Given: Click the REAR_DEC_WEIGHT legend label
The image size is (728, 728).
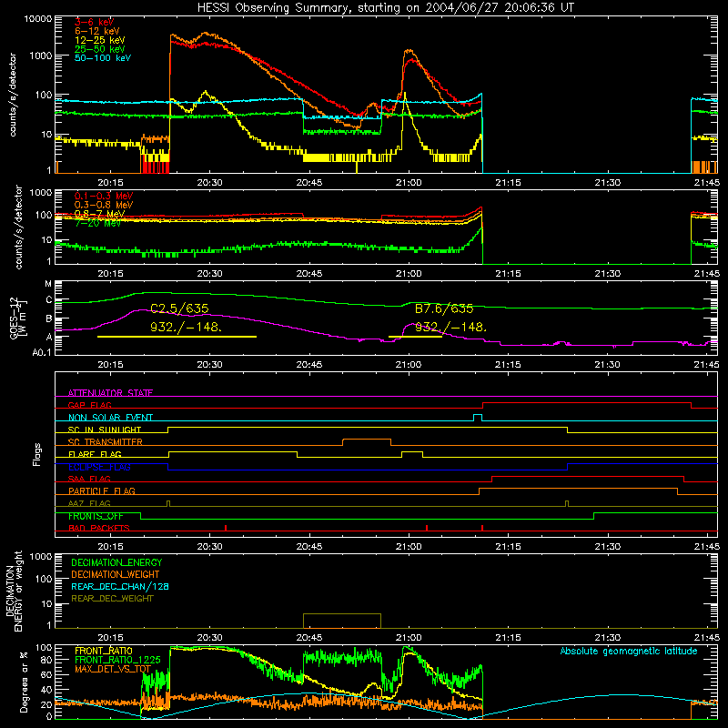Looking at the screenshot, I should [112, 599].
